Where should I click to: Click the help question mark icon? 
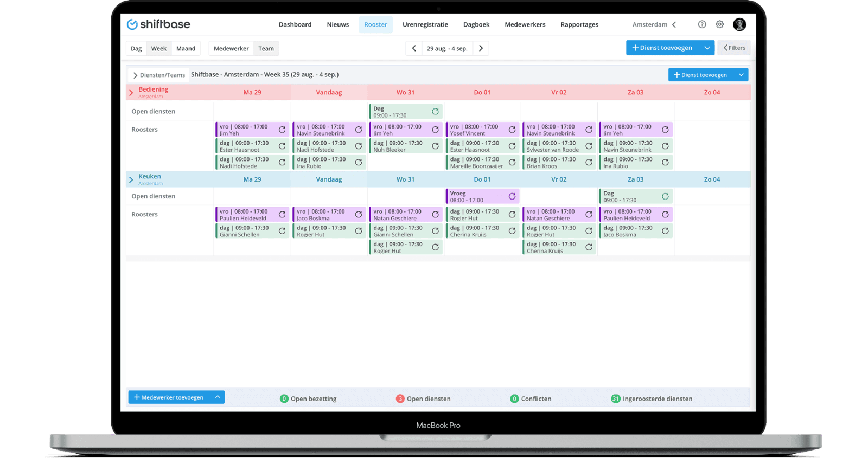click(701, 24)
